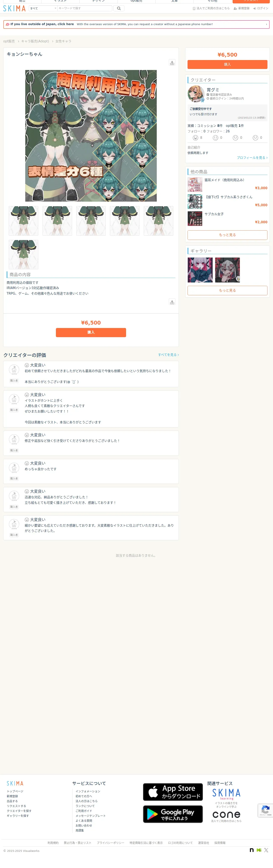Click the よくある質問 footer link
This screenshot has height=868, width=273.
point(84,821)
